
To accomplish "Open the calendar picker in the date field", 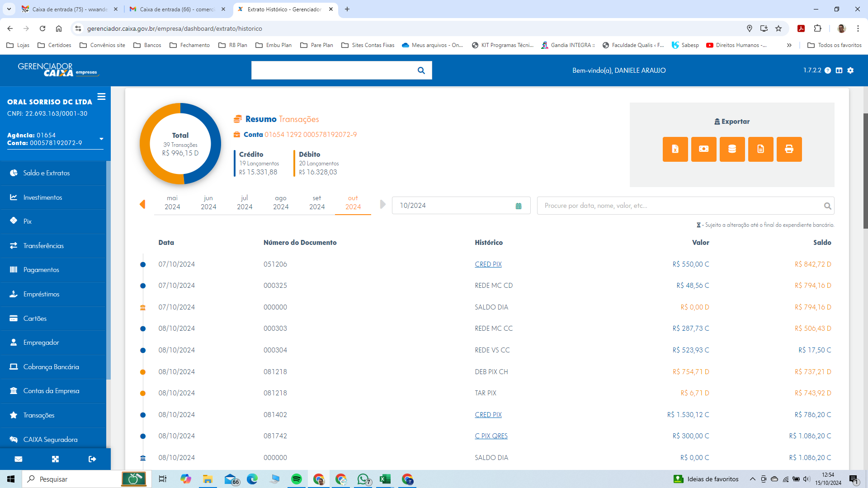I will pos(519,206).
